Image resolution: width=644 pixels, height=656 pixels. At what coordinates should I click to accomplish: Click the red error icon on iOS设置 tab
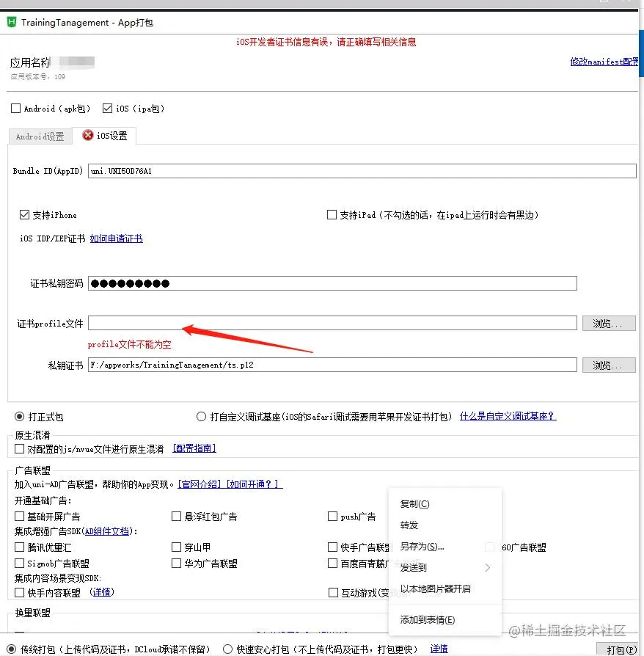[x=88, y=135]
